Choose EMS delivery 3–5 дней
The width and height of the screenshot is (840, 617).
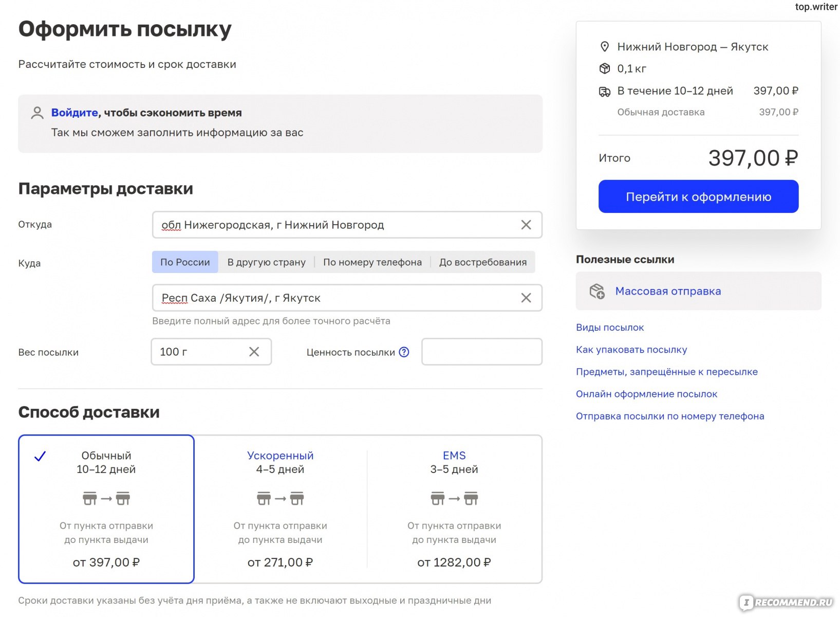(454, 509)
